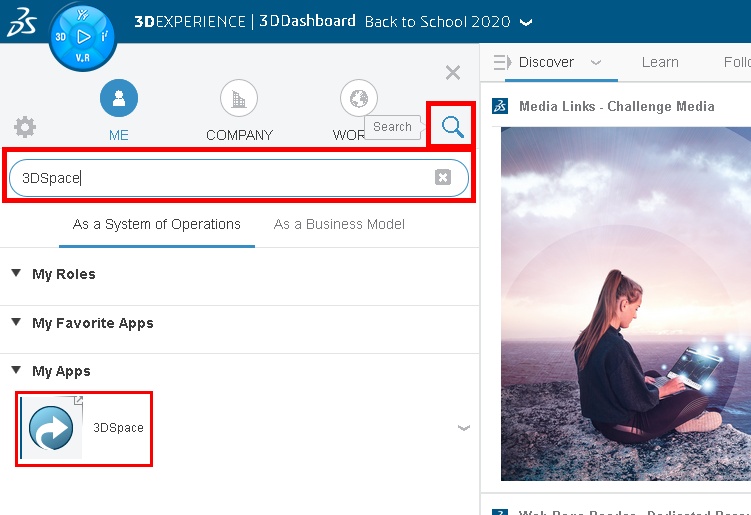Click the compass V.R south quadrant
This screenshot has height=515, width=751.
pos(82,58)
